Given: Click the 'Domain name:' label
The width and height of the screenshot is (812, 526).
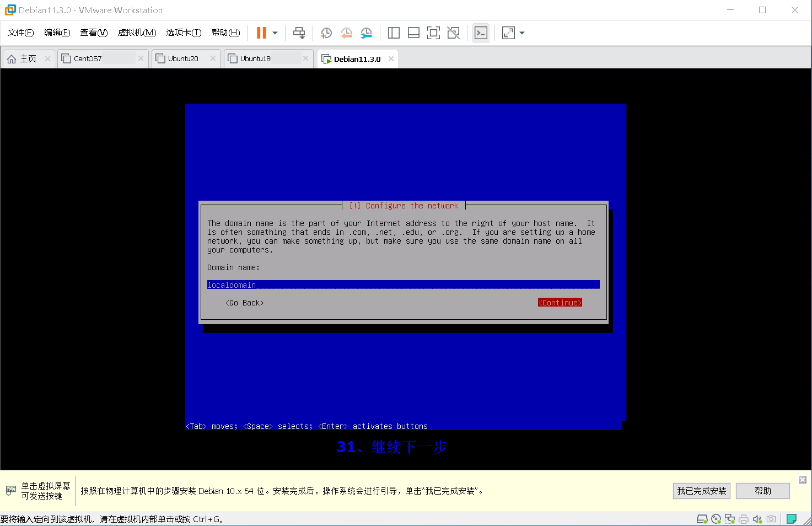Looking at the screenshot, I should click(233, 267).
